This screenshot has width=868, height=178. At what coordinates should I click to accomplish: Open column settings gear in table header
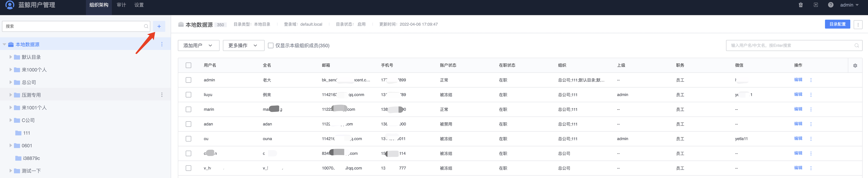855,65
